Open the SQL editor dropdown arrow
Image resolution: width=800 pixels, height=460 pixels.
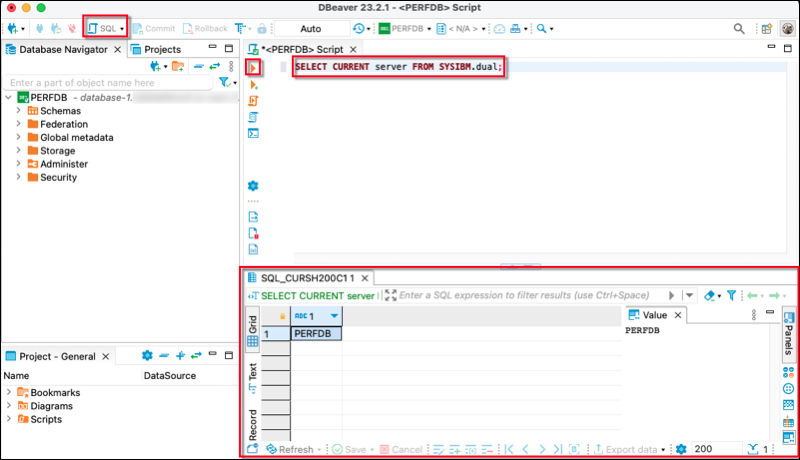pyautogui.click(x=122, y=29)
